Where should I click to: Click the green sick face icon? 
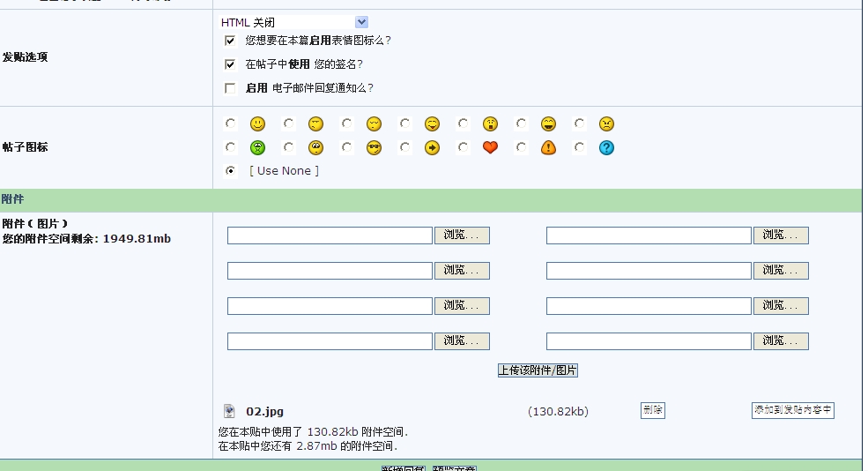click(257, 148)
